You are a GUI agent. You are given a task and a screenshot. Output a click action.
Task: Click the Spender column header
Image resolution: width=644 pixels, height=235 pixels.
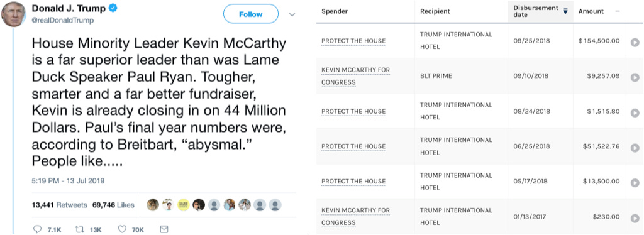(335, 11)
